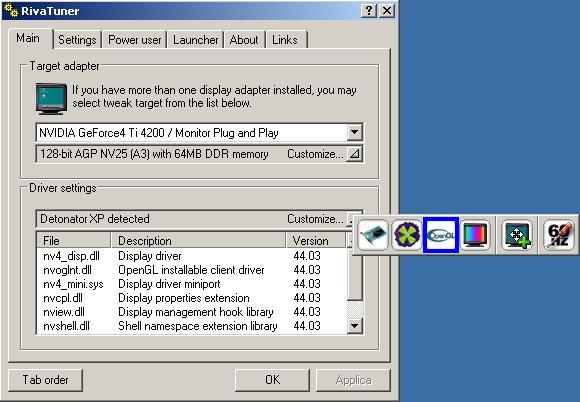Viewport: 580px width, 402px height.
Task: Click the driver list scrollbar thumb
Action: [354, 277]
